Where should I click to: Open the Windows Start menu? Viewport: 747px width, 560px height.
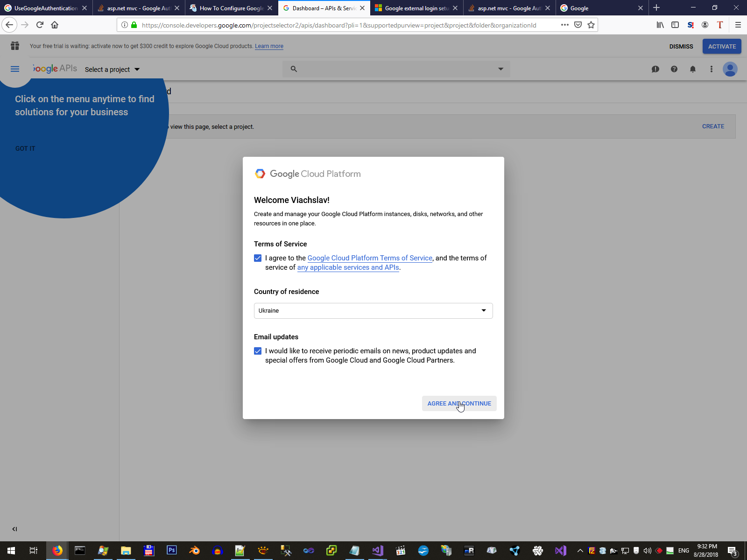coord(11,551)
